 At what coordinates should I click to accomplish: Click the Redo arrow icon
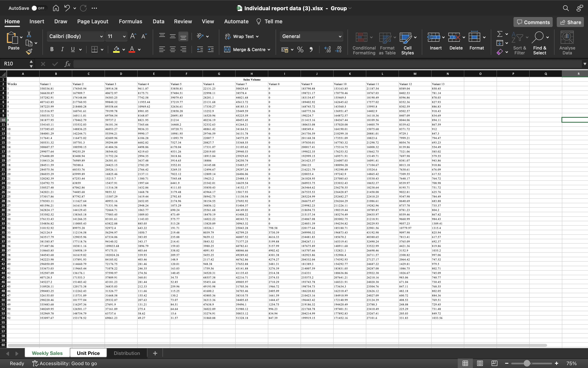tap(83, 8)
